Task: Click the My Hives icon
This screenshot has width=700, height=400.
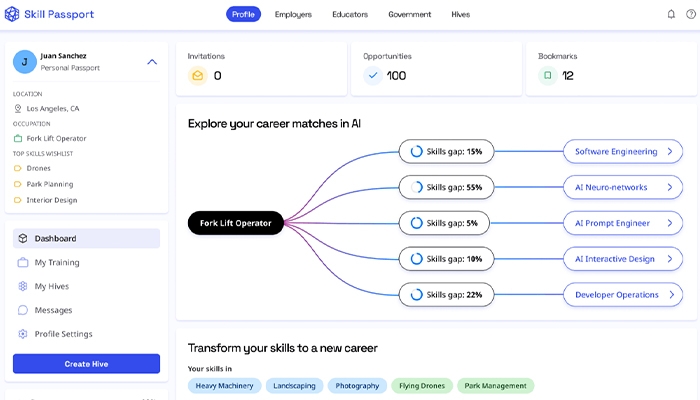Action: (23, 287)
